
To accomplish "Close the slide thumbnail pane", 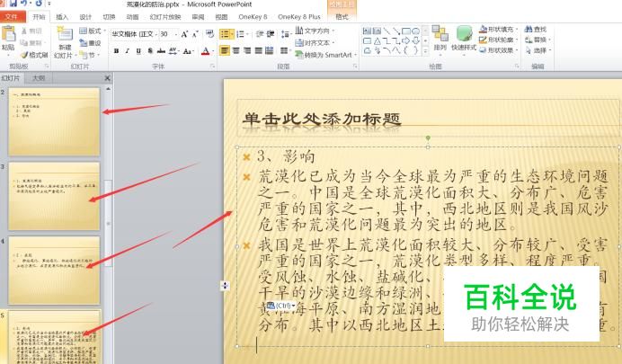I will coord(107,78).
